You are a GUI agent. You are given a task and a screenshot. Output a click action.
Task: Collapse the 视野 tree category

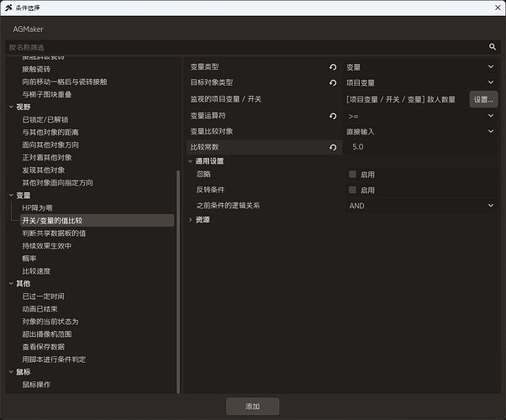coord(11,107)
